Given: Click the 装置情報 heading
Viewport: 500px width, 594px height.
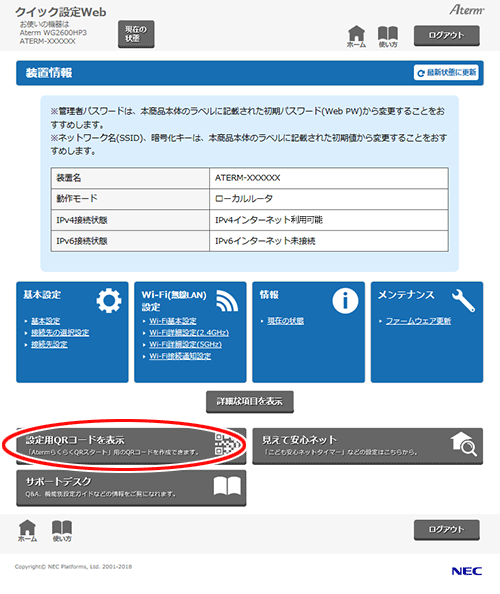Looking at the screenshot, I should [49, 73].
